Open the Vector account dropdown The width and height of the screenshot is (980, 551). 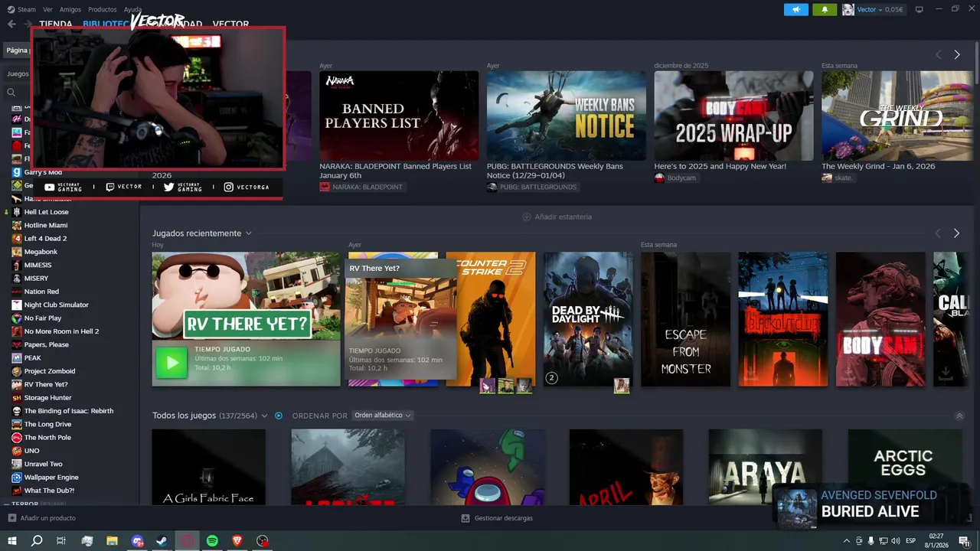[x=880, y=9]
